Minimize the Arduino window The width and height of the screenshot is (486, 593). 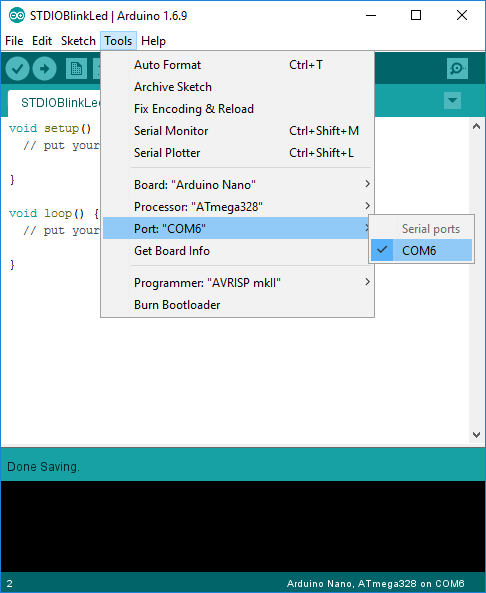click(371, 15)
